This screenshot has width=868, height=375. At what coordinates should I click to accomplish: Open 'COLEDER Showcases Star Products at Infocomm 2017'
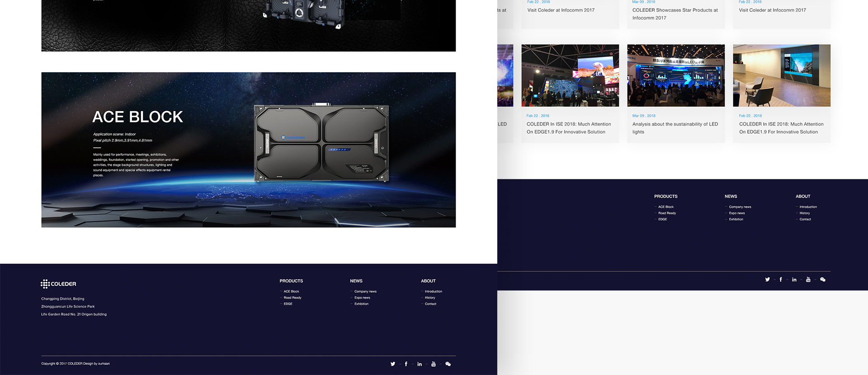(675, 14)
